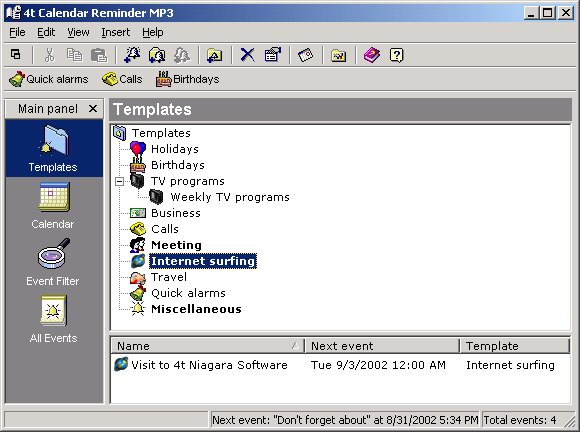Select the Miscellaneous template
The image size is (580, 432).
click(x=196, y=309)
